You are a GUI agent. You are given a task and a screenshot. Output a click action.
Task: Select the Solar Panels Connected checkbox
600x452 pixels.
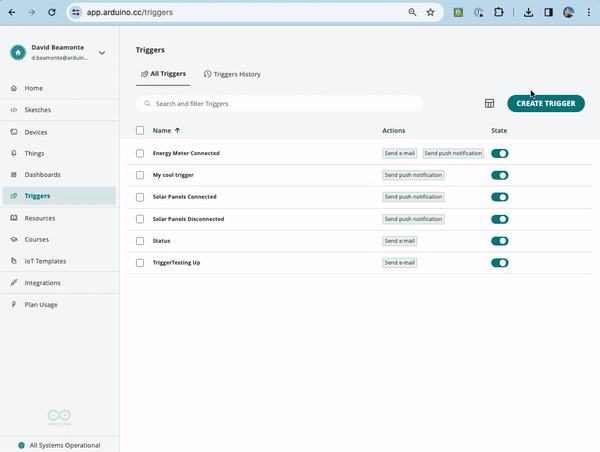[140, 197]
